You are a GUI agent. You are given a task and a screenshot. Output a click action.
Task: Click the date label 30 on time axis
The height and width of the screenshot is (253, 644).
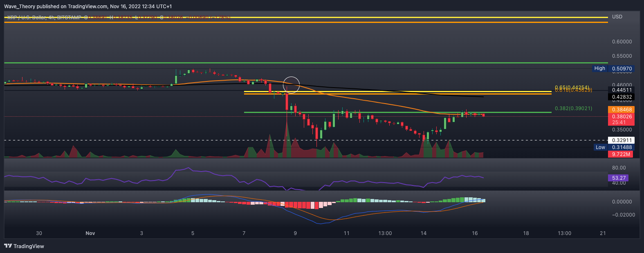(39, 233)
